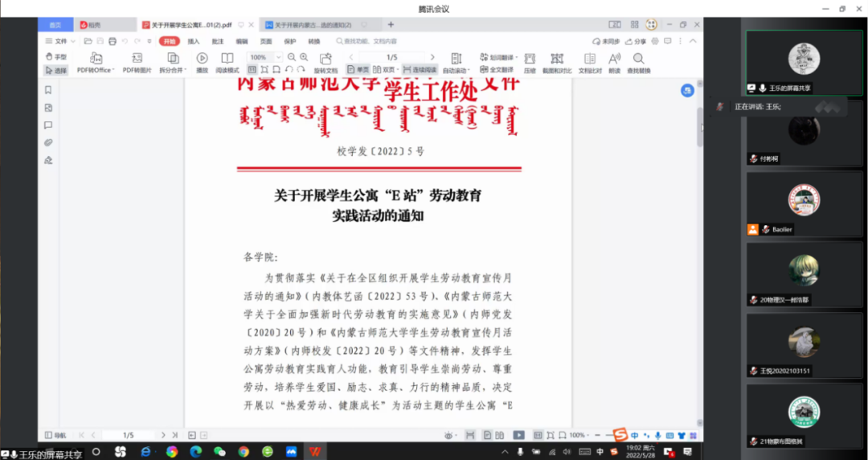The image size is (868, 460).
Task: Toggle 单页 single page view
Action: [x=358, y=70]
